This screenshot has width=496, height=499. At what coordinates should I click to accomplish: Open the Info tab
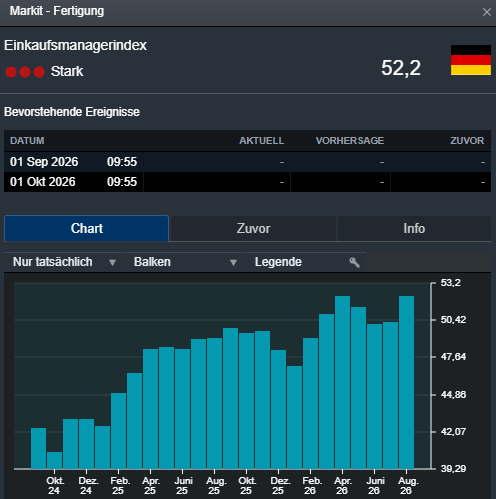[414, 229]
